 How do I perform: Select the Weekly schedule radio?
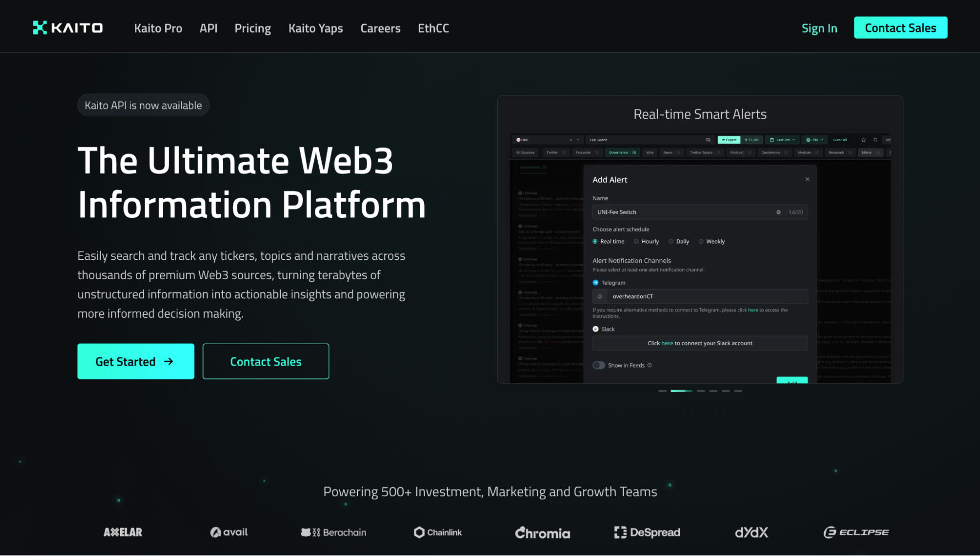[x=701, y=242]
